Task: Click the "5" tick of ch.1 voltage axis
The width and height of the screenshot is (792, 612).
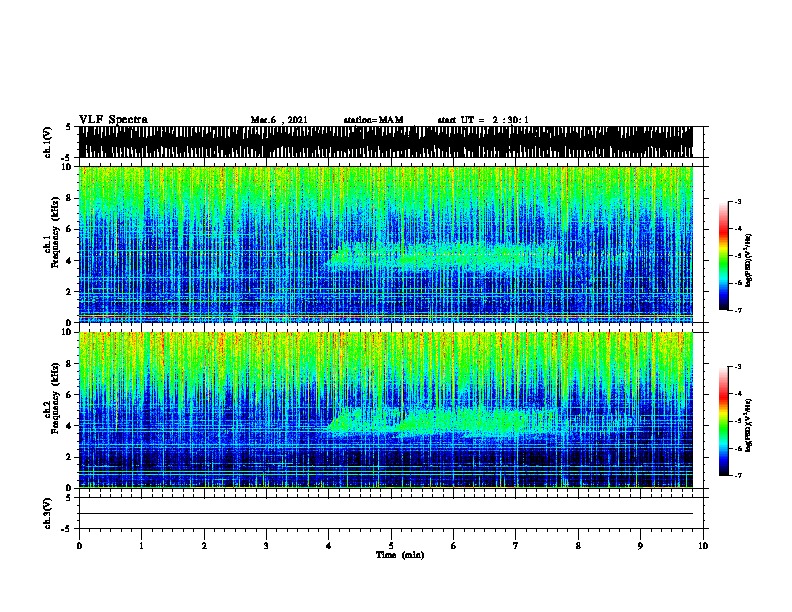Action: click(x=69, y=127)
